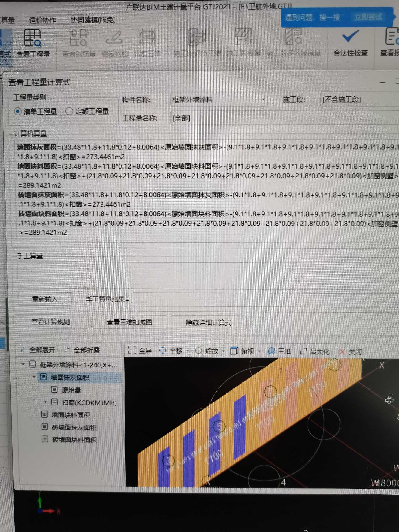Click 隐藏详细计算式 button
Image resolution: width=399 pixels, height=532 pixels.
209,323
